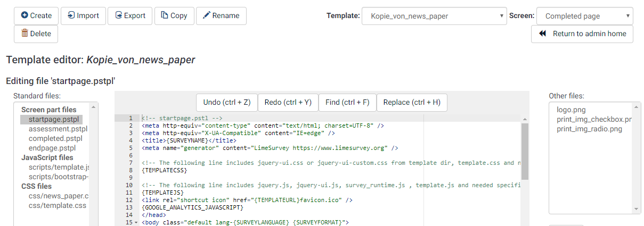Open Replace (ctrl + H) tool
Viewport: 644px width, 226px height.
(x=411, y=103)
